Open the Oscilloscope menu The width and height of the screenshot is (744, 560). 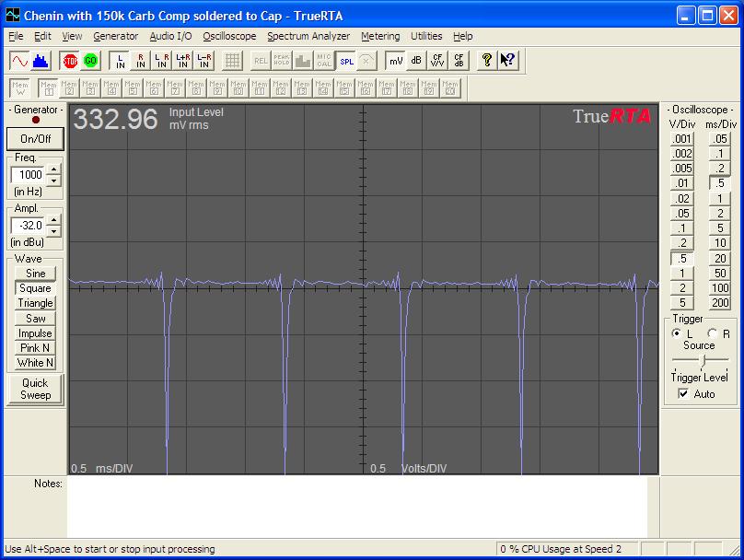(229, 36)
